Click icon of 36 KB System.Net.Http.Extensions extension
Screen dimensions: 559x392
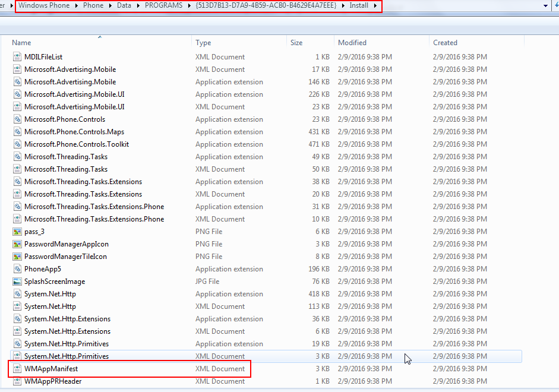[17, 319]
